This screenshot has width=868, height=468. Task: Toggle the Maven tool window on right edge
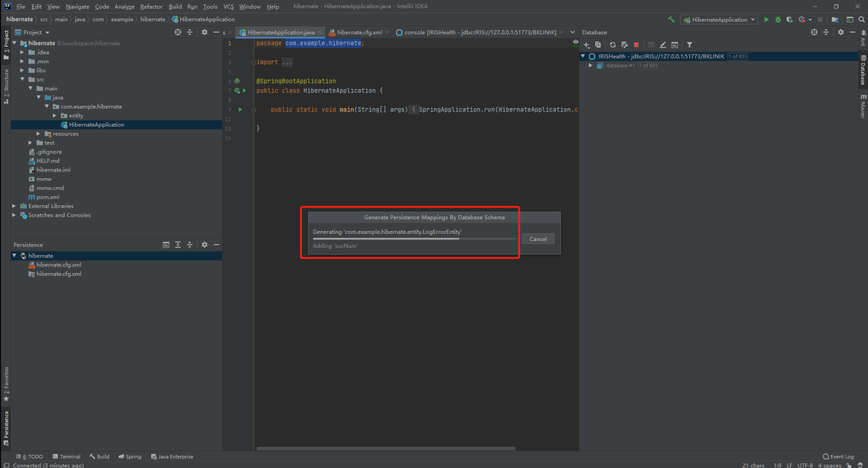pos(863,106)
